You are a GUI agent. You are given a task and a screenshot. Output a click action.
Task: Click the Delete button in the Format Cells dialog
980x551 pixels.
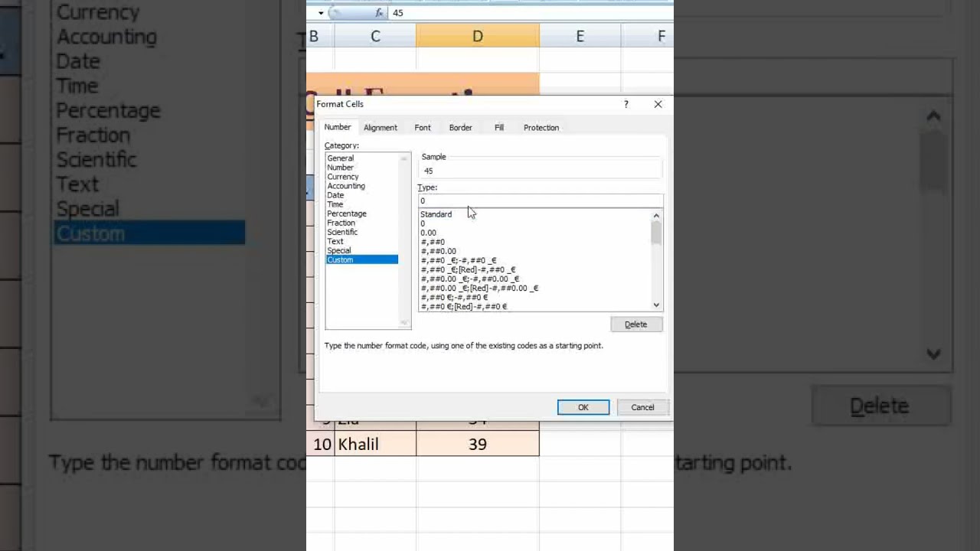point(636,324)
